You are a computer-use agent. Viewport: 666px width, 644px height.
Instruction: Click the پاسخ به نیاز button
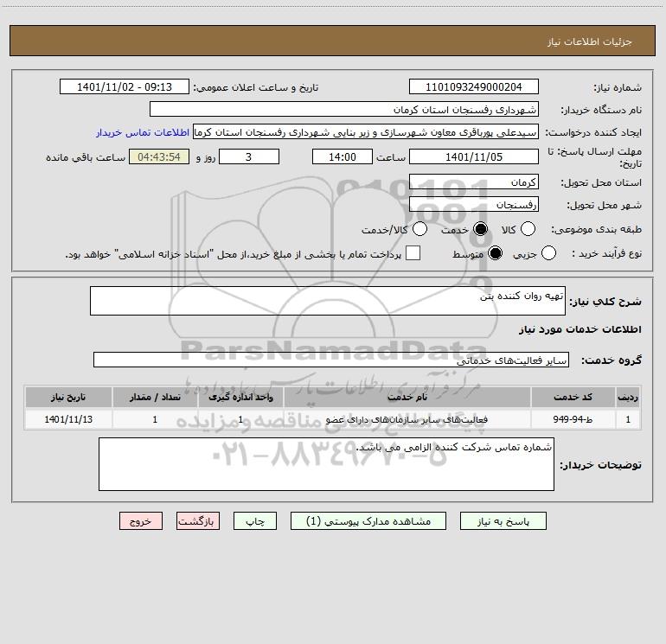(x=503, y=521)
